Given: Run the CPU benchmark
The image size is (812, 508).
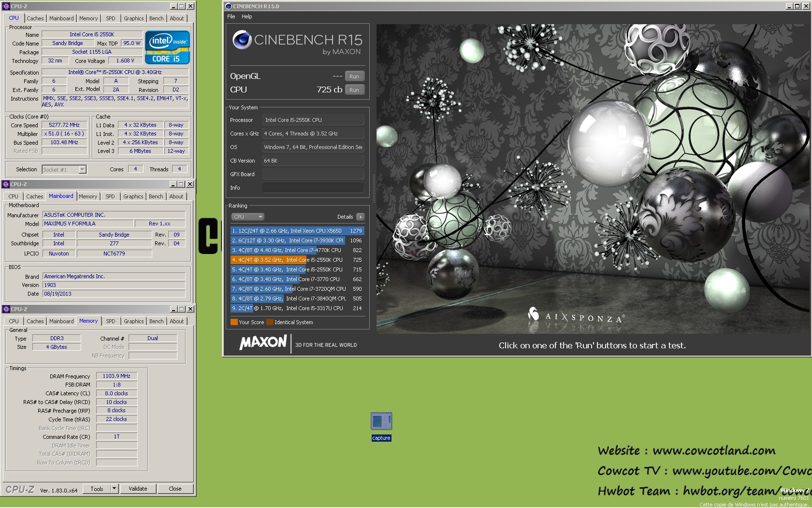Looking at the screenshot, I should (x=354, y=90).
